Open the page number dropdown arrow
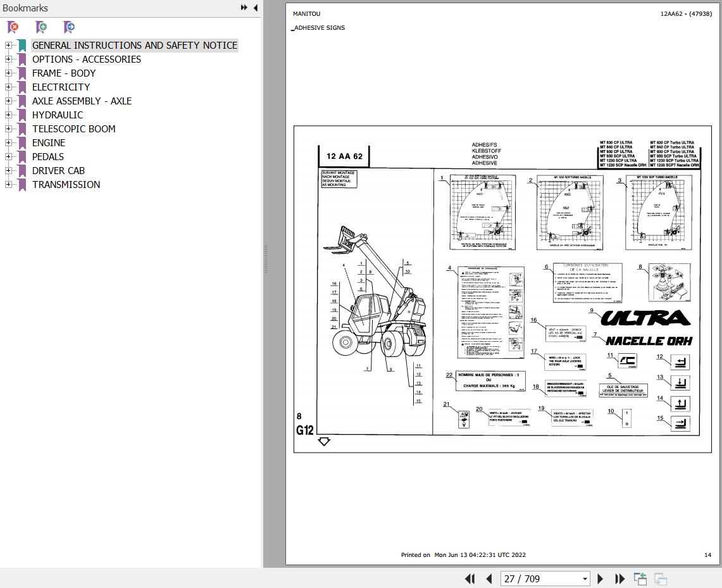 point(585,579)
